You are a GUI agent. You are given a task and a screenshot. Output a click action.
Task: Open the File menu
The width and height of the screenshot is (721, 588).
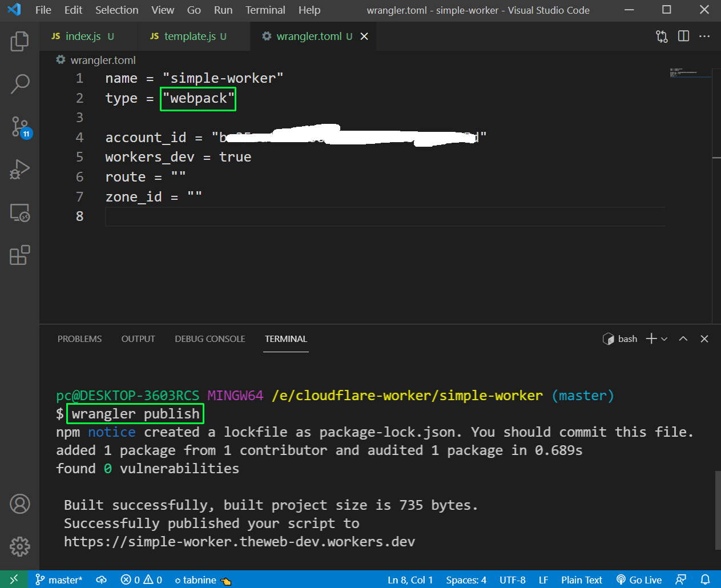click(x=43, y=10)
